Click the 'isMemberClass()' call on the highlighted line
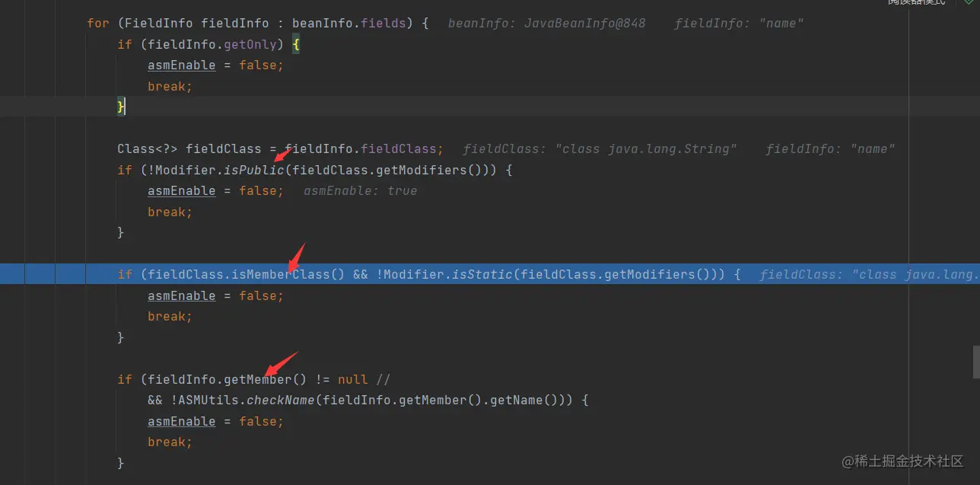 (288, 274)
